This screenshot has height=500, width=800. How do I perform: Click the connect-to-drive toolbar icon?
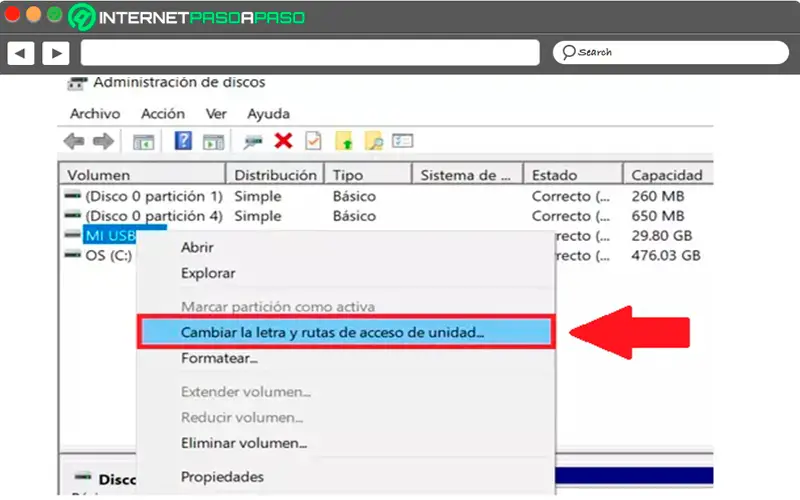pyautogui.click(x=253, y=141)
